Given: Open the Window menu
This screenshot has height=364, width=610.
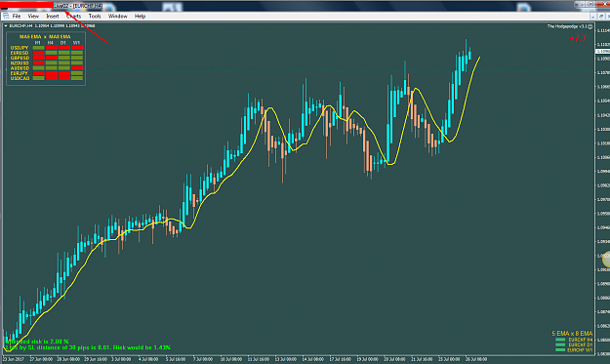Looking at the screenshot, I should (x=117, y=16).
